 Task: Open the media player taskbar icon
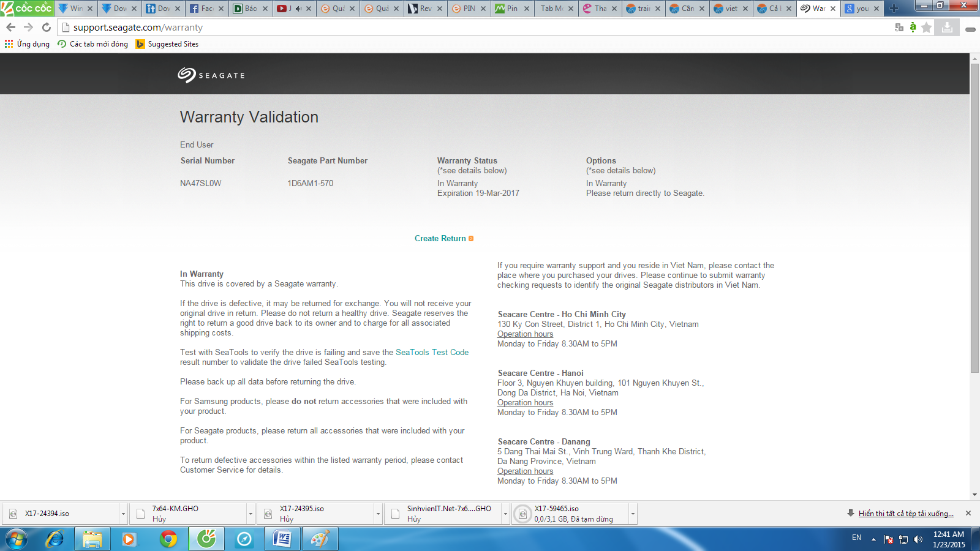pos(129,539)
